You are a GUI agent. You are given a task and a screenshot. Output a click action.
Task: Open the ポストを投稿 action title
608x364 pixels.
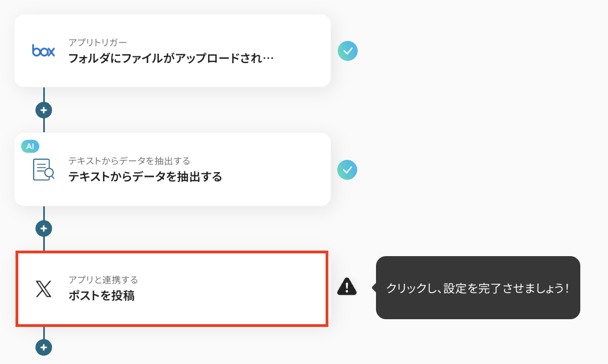point(101,296)
